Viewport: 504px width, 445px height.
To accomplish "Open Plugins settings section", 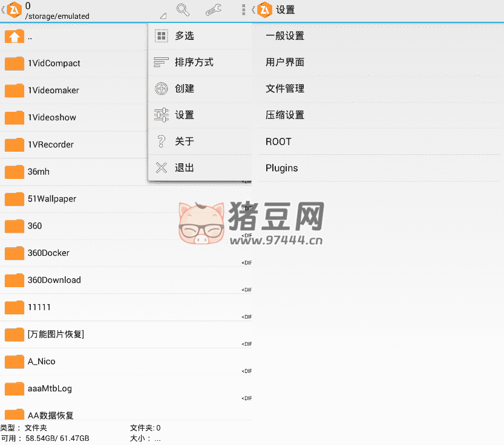I will click(x=378, y=167).
